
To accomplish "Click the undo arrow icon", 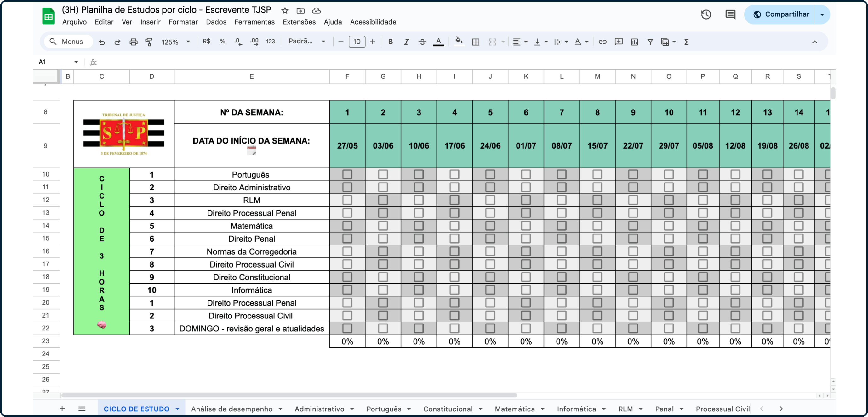I will point(101,42).
